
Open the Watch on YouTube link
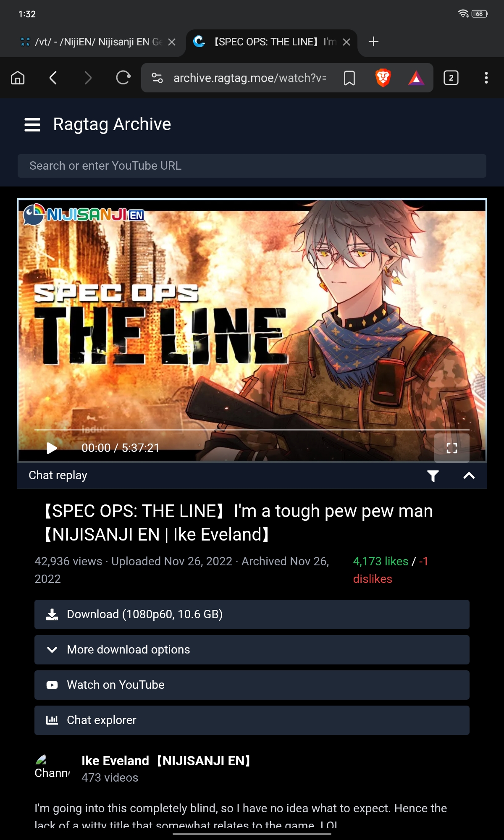pos(252,685)
